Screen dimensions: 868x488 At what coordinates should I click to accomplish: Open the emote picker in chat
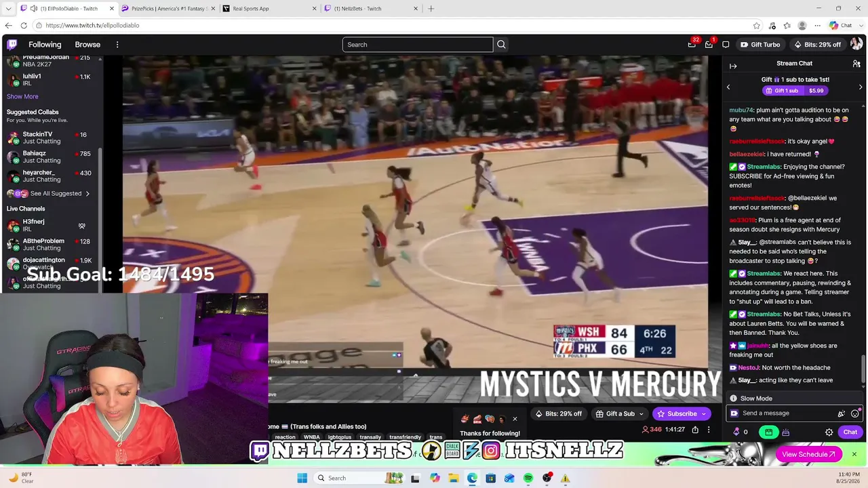(855, 413)
